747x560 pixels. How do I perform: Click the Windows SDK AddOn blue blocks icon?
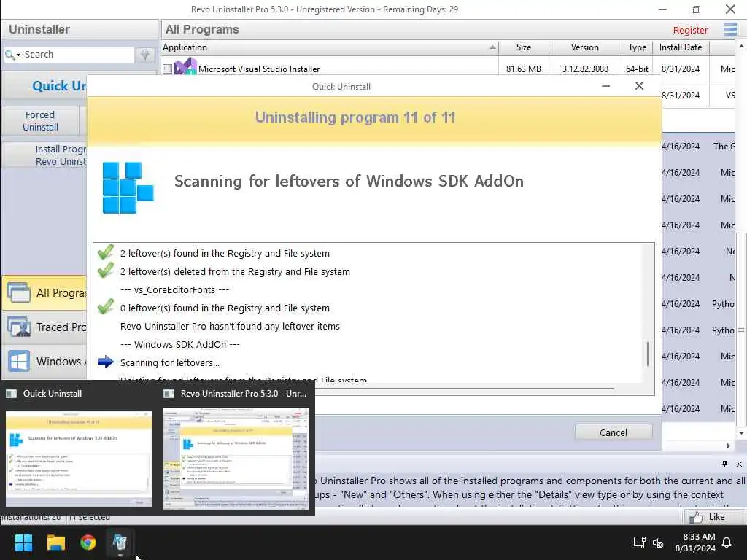click(128, 187)
